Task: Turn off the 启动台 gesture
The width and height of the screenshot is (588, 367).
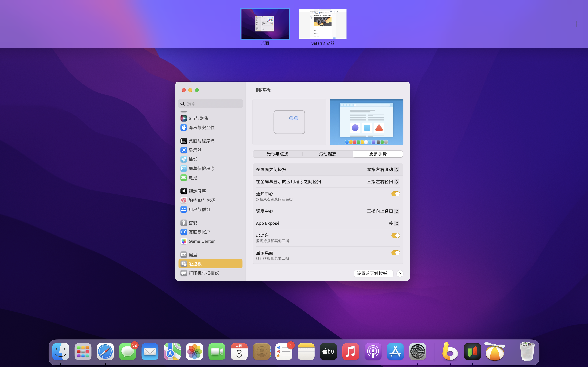Action: click(x=395, y=235)
